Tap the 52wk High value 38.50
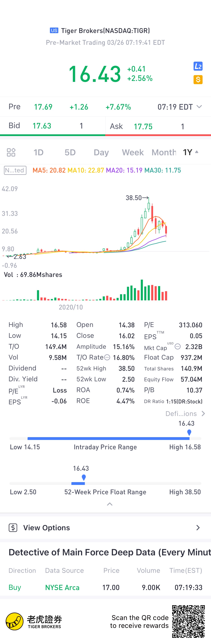The width and height of the screenshot is (211, 644). click(x=126, y=369)
